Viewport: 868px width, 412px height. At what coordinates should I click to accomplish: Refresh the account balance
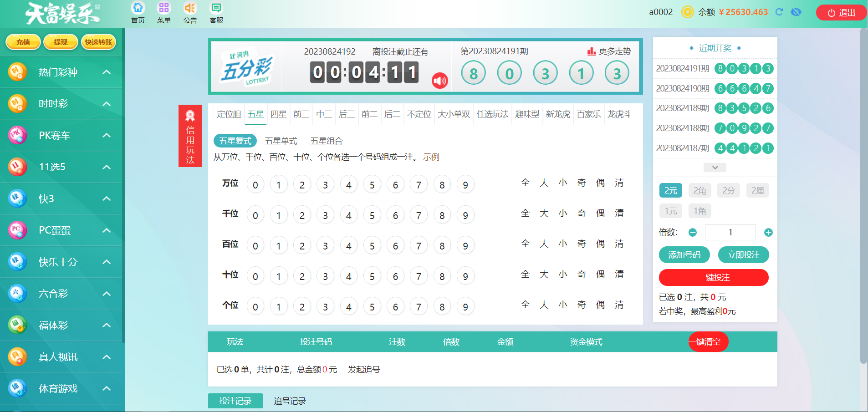click(779, 12)
